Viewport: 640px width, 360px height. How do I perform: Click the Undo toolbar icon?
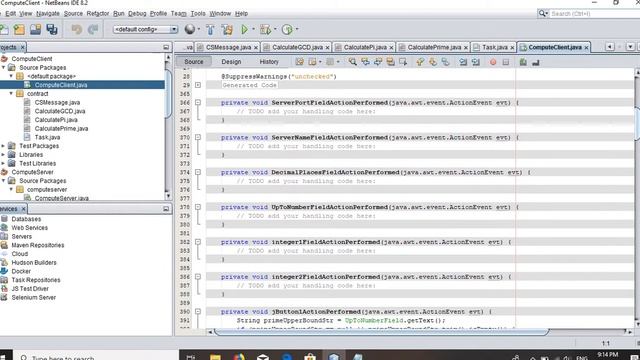coord(77,29)
